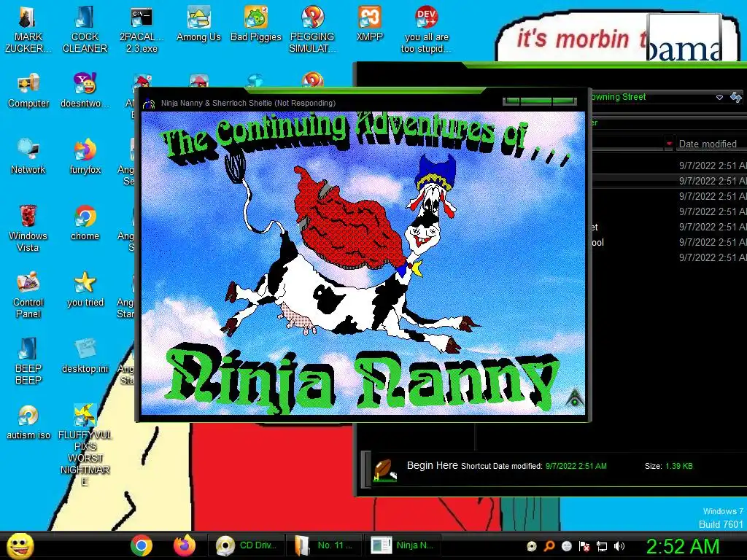
Task: Expand the Explorer address bar dropdown arrow
Action: coord(719,97)
